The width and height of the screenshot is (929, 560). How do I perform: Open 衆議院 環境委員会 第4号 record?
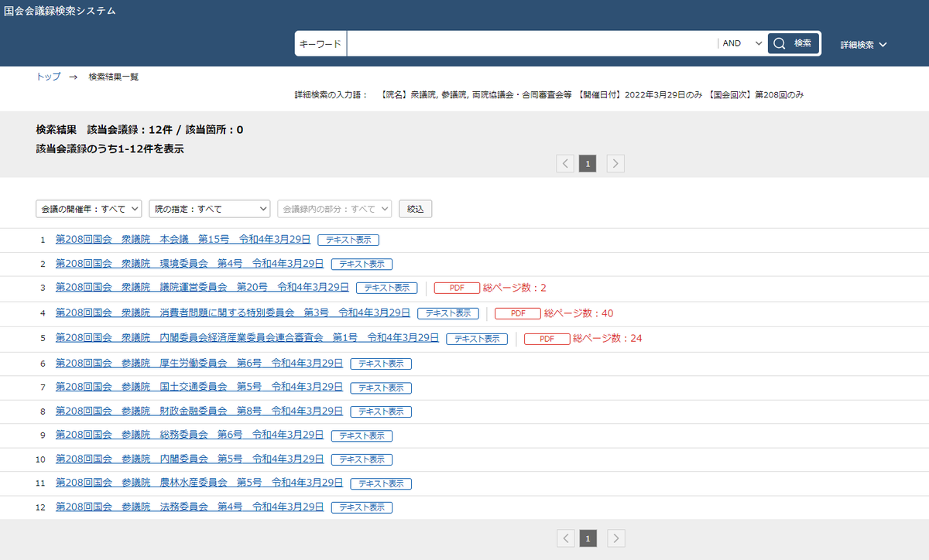click(x=190, y=264)
